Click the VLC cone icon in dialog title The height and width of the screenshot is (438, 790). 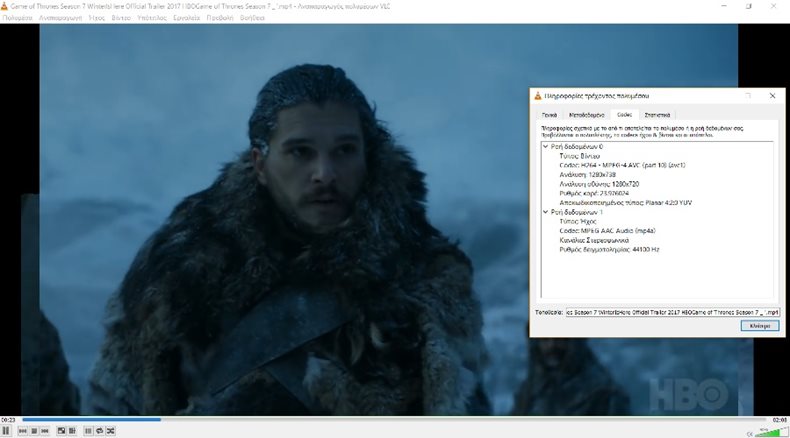tap(538, 96)
